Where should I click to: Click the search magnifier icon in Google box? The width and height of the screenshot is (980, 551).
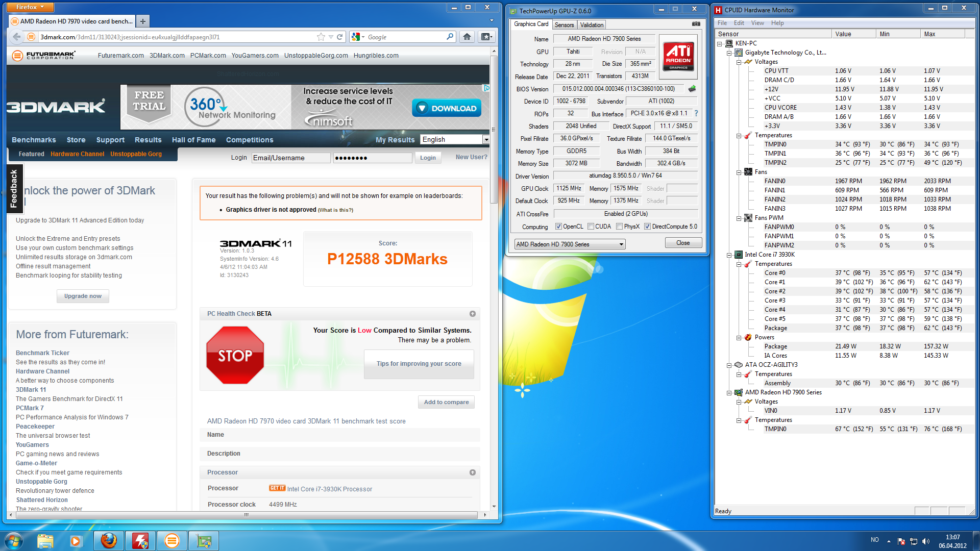click(x=450, y=37)
